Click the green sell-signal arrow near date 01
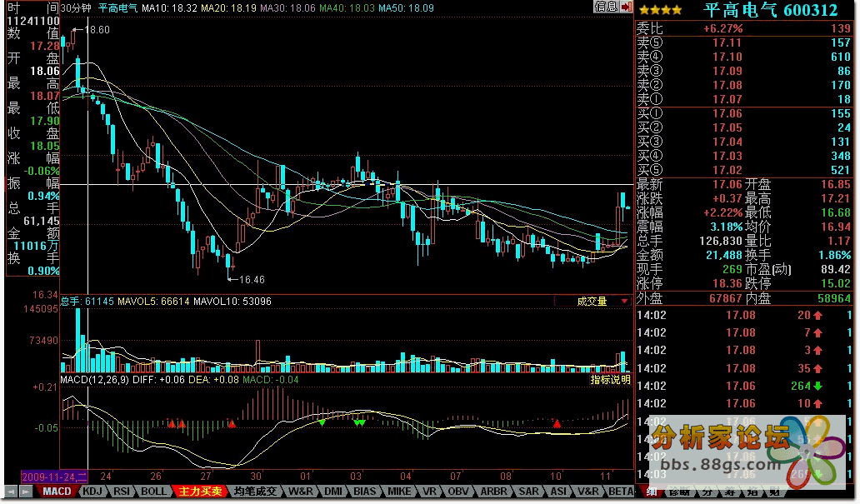 322,422
